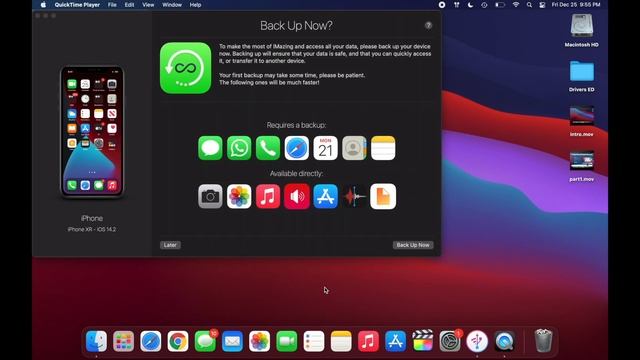640x360 pixels.
Task: Open the Wi-Fi menu bar icon
Action: click(x=516, y=5)
